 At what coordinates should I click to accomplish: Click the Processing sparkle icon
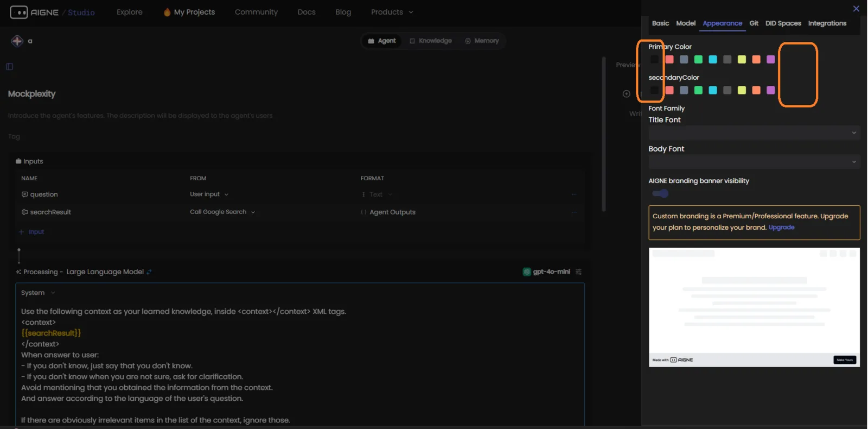click(18, 272)
